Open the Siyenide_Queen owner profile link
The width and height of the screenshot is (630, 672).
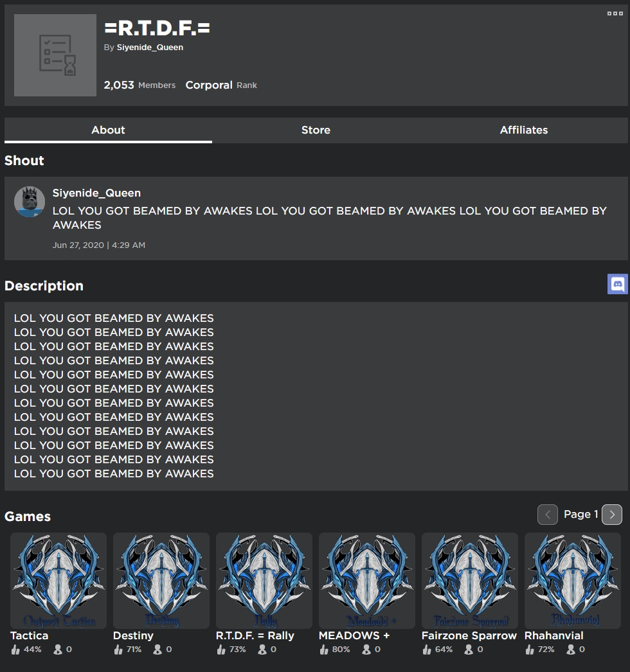tap(150, 48)
